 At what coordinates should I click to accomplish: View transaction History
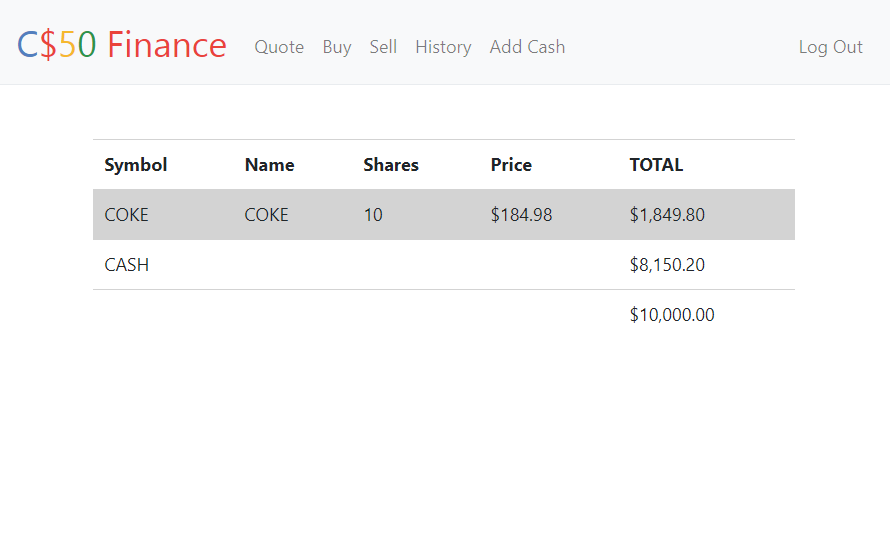click(443, 47)
